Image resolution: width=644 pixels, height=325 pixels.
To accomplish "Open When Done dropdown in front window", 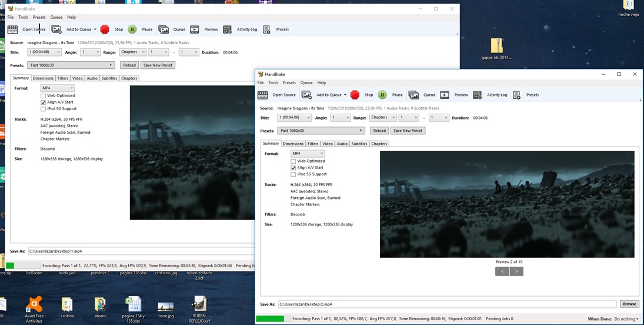I will click(x=626, y=319).
